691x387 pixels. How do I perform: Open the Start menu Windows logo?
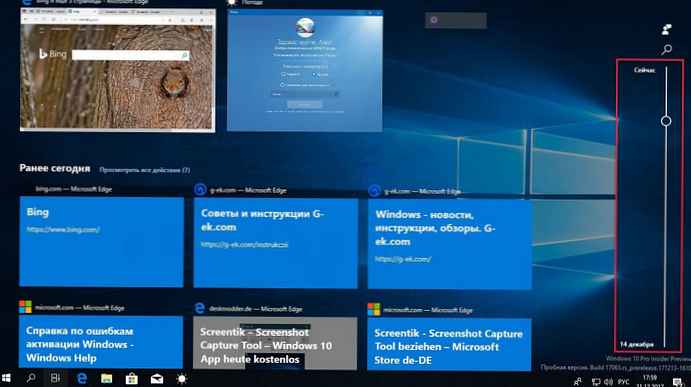(x=6, y=378)
